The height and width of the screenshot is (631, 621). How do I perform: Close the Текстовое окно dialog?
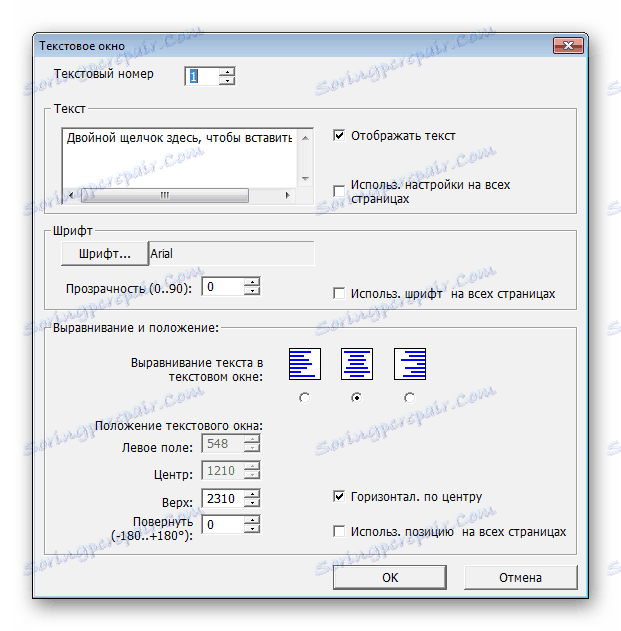(x=568, y=45)
